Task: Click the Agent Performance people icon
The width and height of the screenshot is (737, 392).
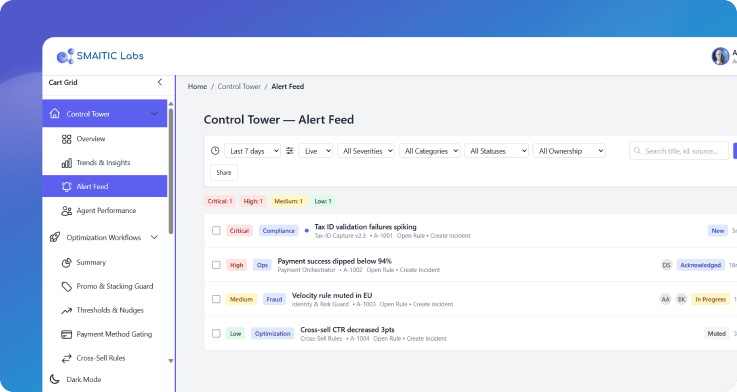Action: (66, 211)
